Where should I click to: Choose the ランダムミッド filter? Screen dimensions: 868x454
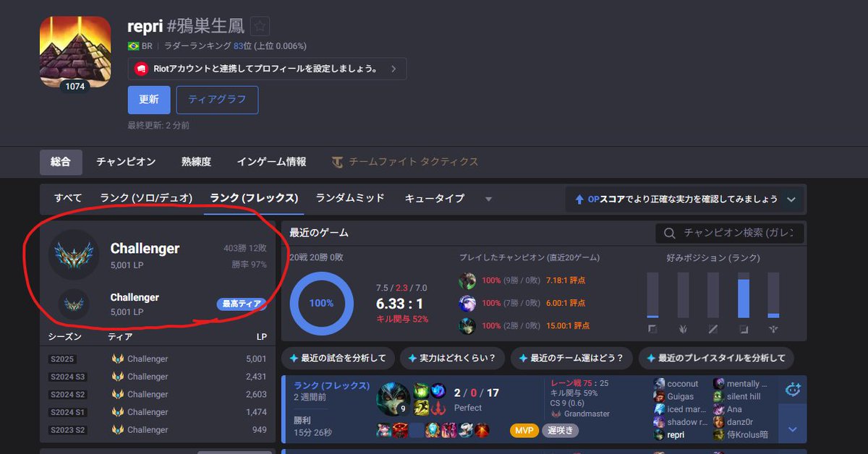(350, 198)
